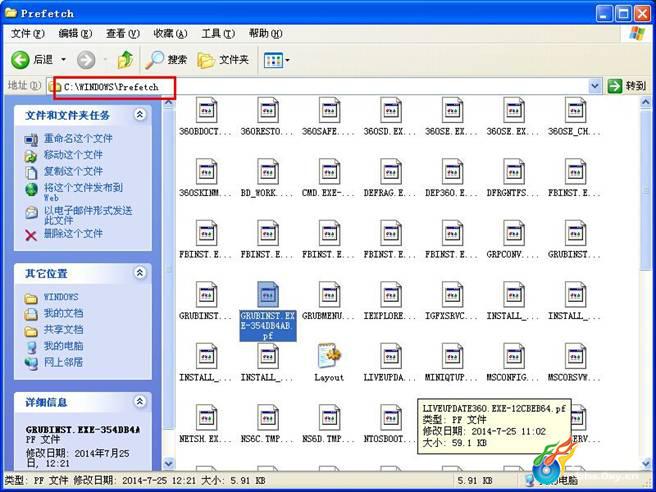Select the LIVEUPDA file icon
This screenshot has width=656, height=492.
[x=390, y=356]
